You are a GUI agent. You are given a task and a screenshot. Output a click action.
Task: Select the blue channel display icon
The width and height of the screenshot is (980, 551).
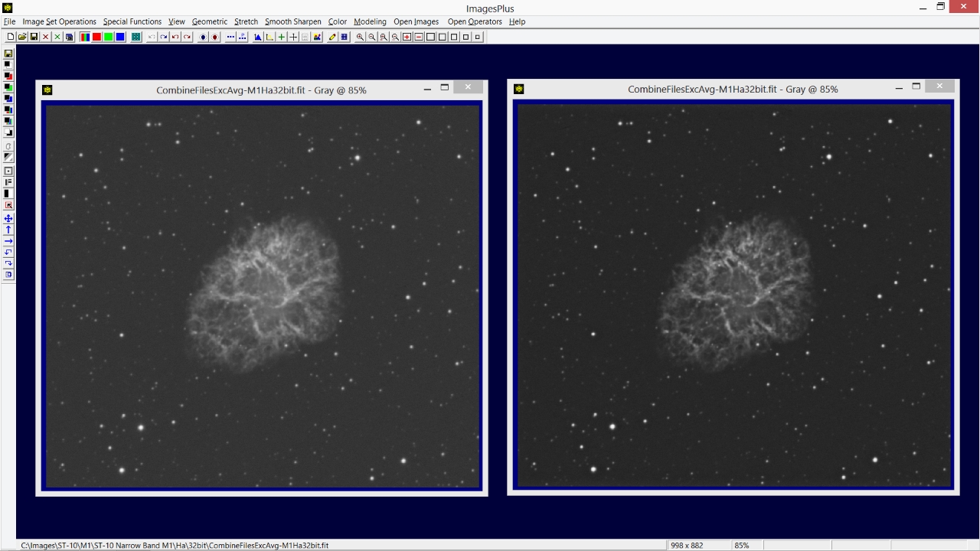coord(120,37)
